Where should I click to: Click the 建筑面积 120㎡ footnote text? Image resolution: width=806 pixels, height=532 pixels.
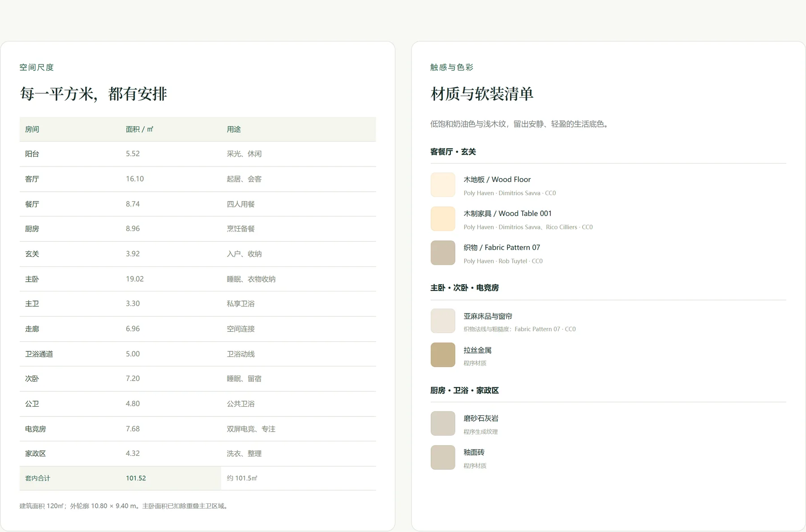pyautogui.click(x=124, y=506)
